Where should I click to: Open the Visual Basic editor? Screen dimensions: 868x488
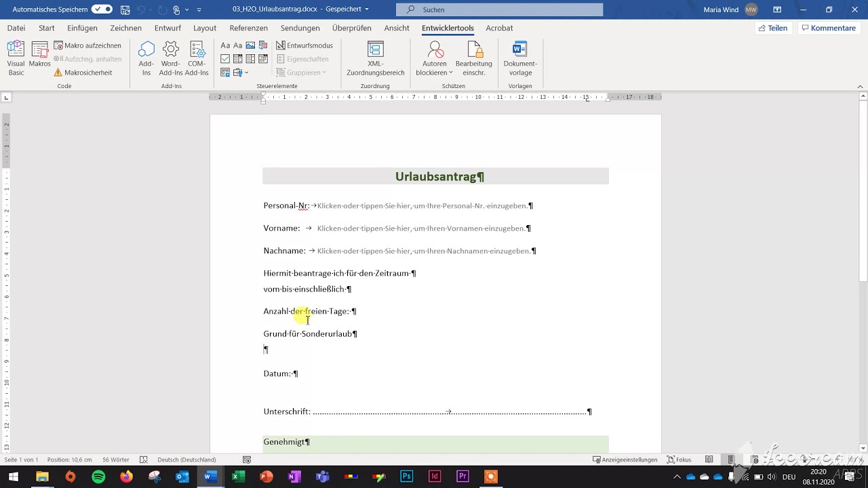16,58
